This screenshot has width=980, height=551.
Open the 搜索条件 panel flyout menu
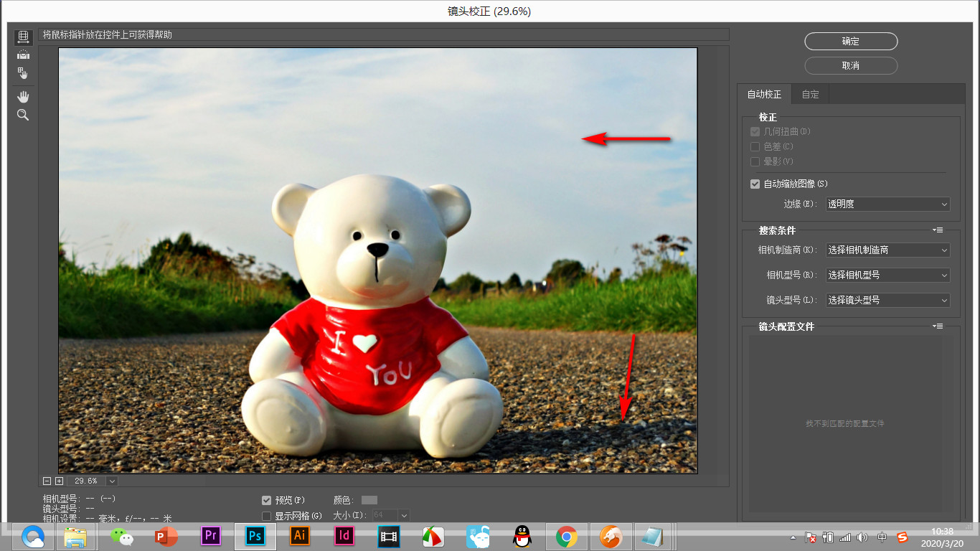point(938,230)
